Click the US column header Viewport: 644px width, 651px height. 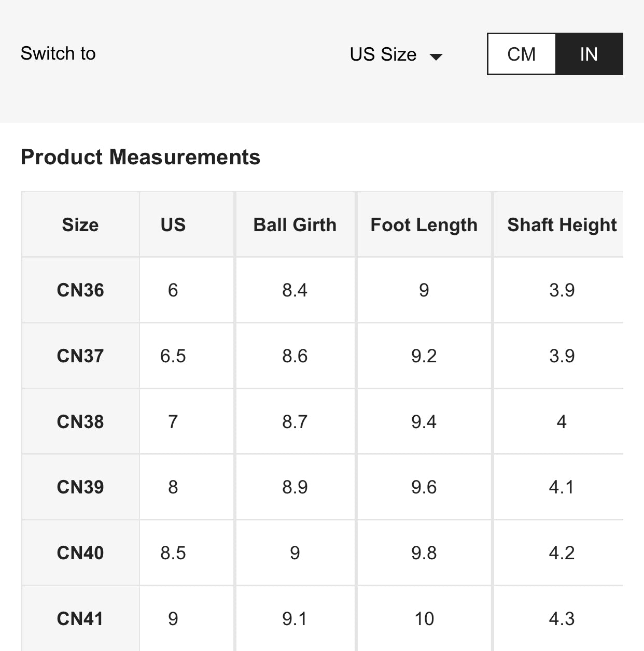click(x=173, y=225)
